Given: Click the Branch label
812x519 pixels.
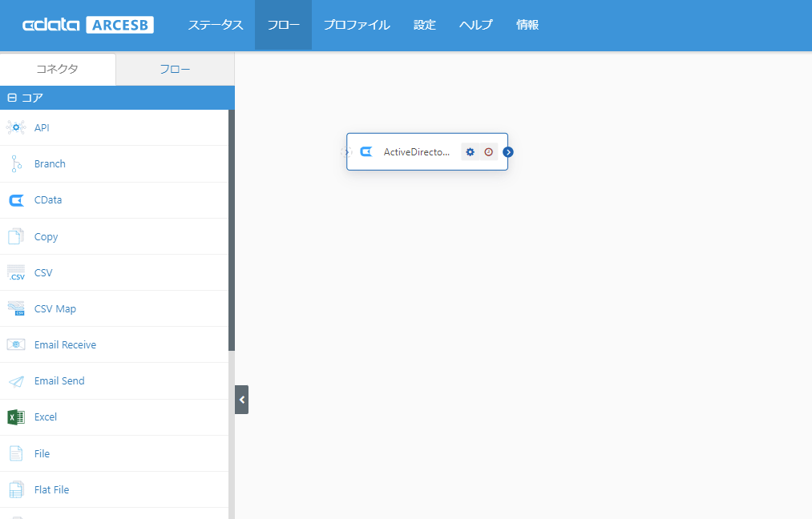Looking at the screenshot, I should coord(50,164).
